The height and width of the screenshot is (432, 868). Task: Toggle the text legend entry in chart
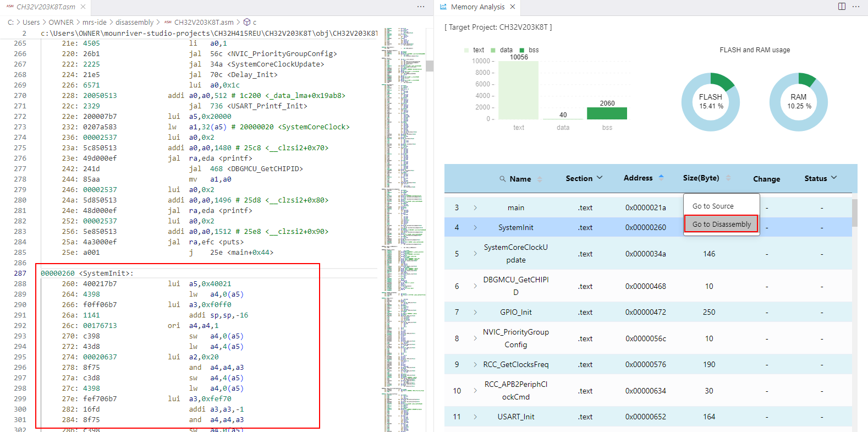(x=474, y=50)
